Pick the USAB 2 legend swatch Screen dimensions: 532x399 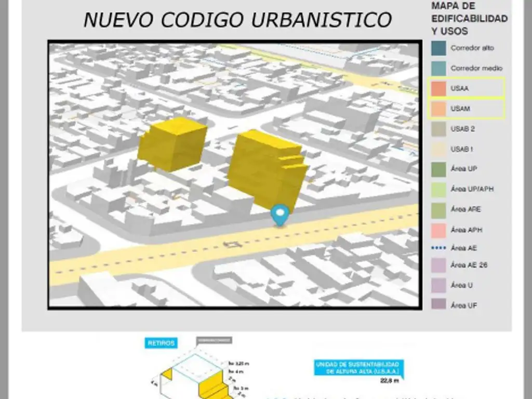click(438, 129)
